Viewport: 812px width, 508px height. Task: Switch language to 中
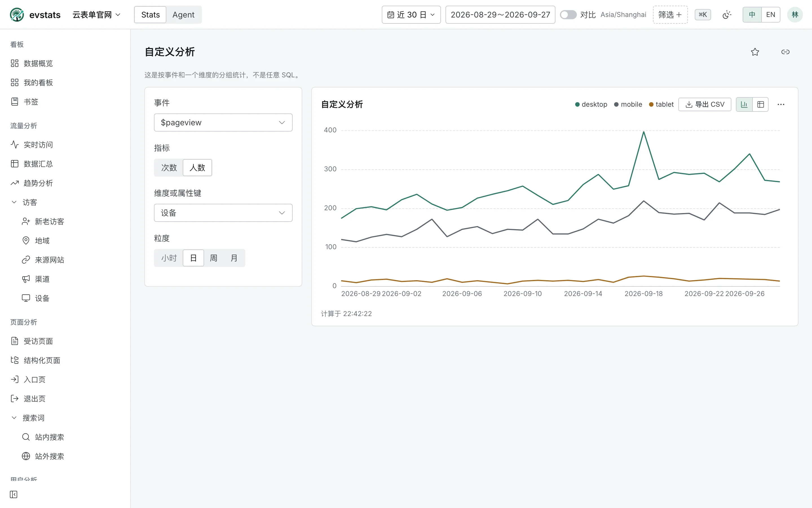point(752,15)
